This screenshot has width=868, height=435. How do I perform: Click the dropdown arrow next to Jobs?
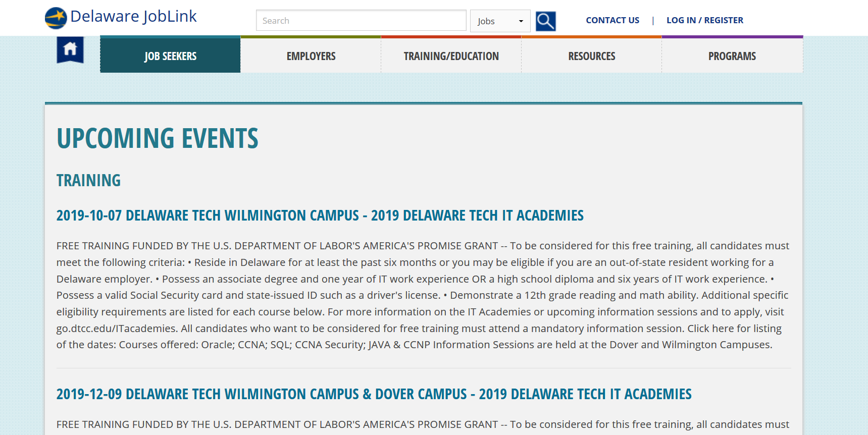[x=521, y=21]
